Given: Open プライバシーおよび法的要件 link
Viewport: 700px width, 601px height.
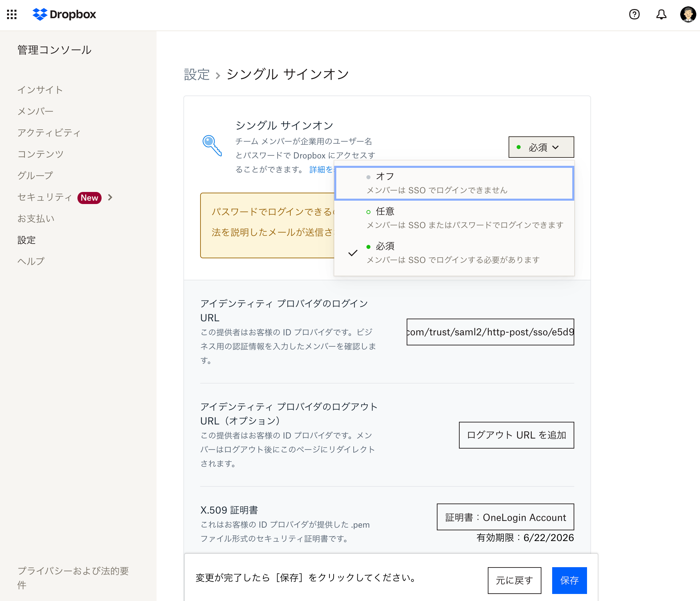Looking at the screenshot, I should pyautogui.click(x=73, y=578).
